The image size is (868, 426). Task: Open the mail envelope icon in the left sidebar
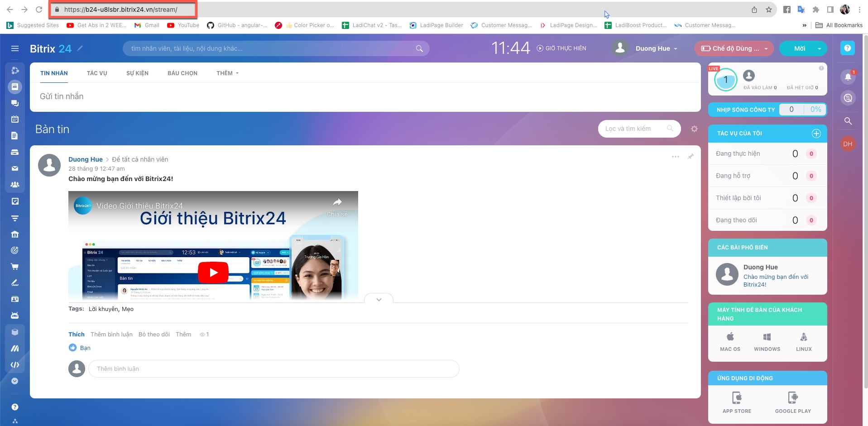(x=15, y=168)
